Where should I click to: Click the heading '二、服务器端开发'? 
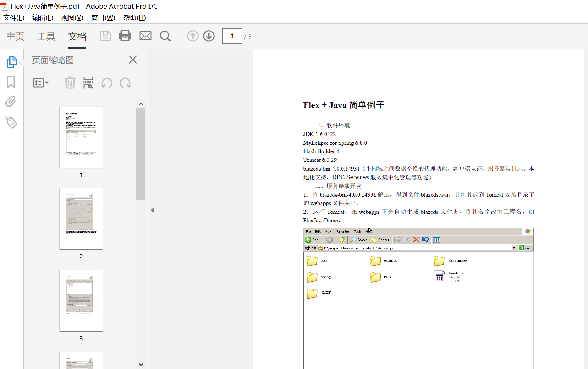338,186
